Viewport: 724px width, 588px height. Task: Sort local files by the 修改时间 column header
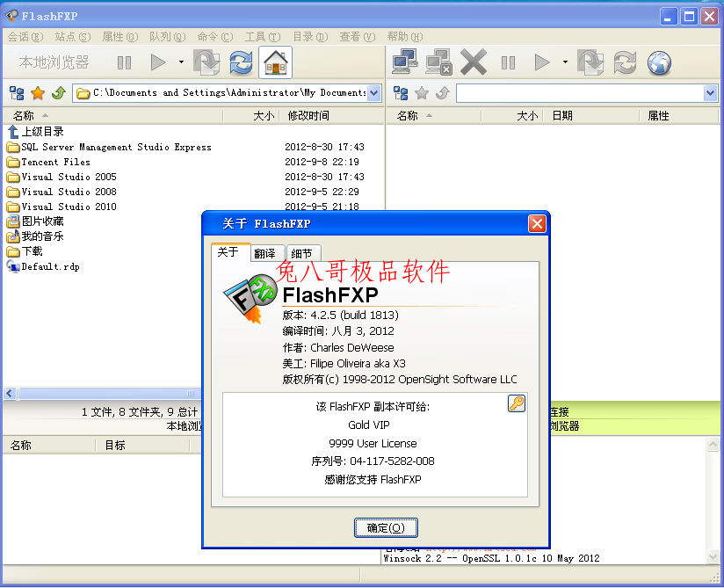point(331,115)
